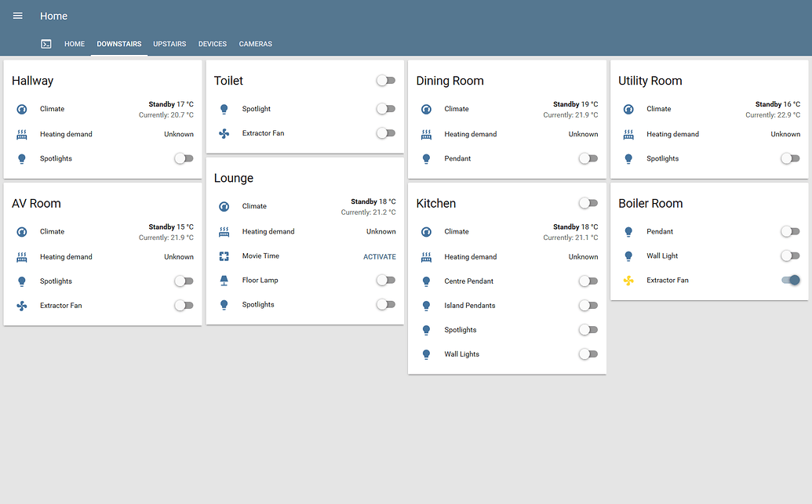Disable the Extractor Fan in Boiler Room

790,280
